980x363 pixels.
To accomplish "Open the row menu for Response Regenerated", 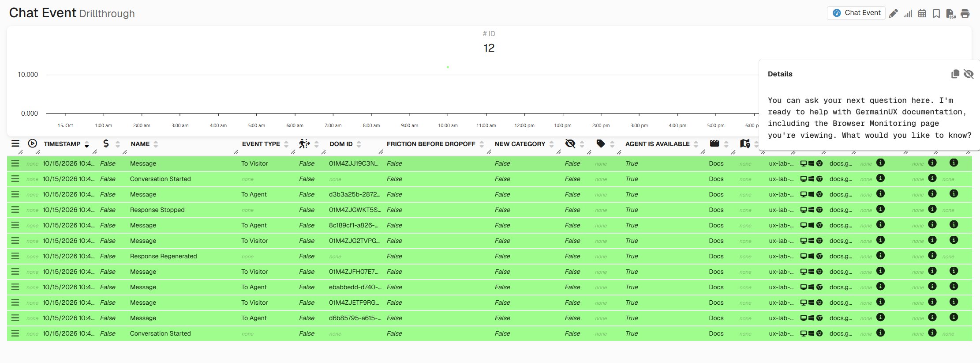I will tap(15, 256).
